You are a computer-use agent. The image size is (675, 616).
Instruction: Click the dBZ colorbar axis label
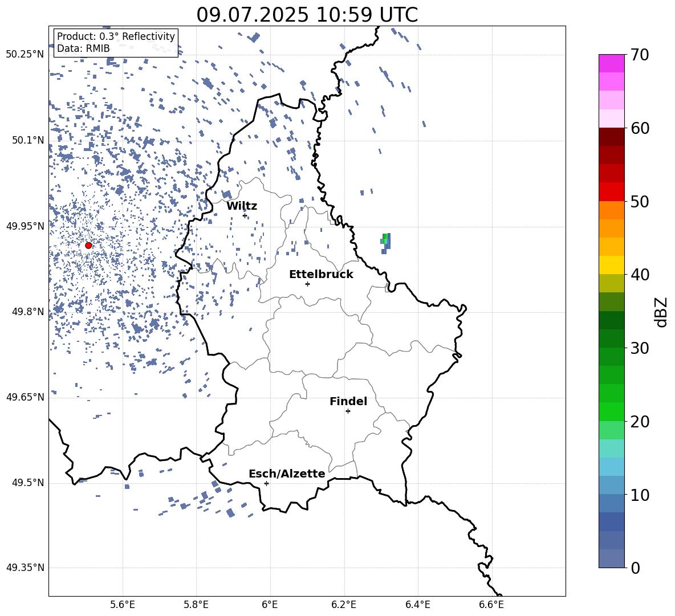(x=660, y=312)
